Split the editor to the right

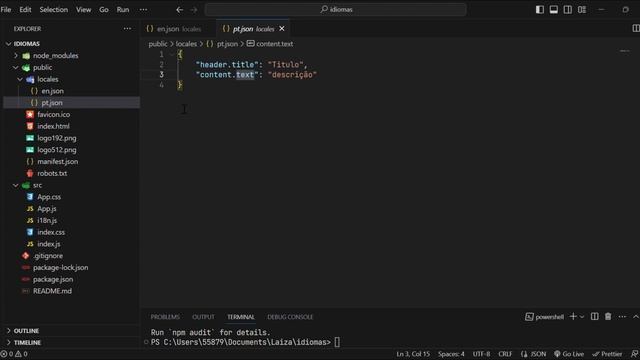point(636,28)
